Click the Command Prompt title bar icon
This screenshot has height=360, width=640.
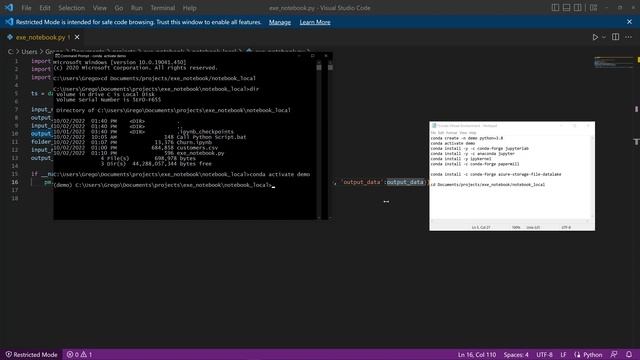point(57,56)
